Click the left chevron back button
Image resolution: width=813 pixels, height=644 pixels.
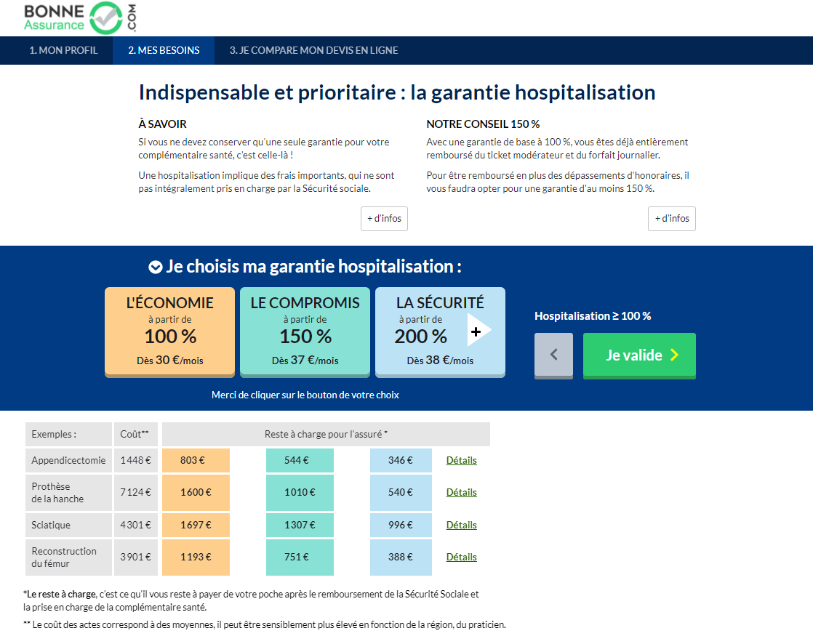(x=553, y=355)
